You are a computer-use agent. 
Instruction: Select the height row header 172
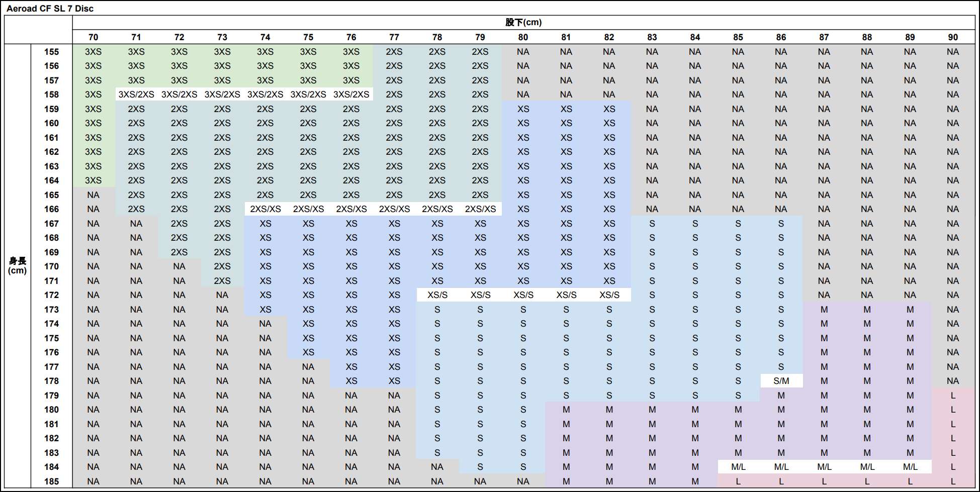51,295
